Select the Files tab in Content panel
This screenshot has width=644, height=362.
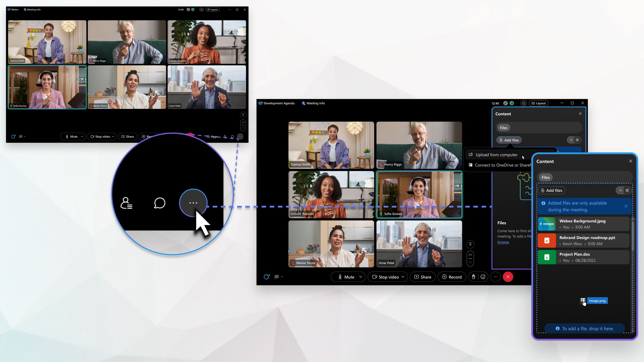point(503,128)
